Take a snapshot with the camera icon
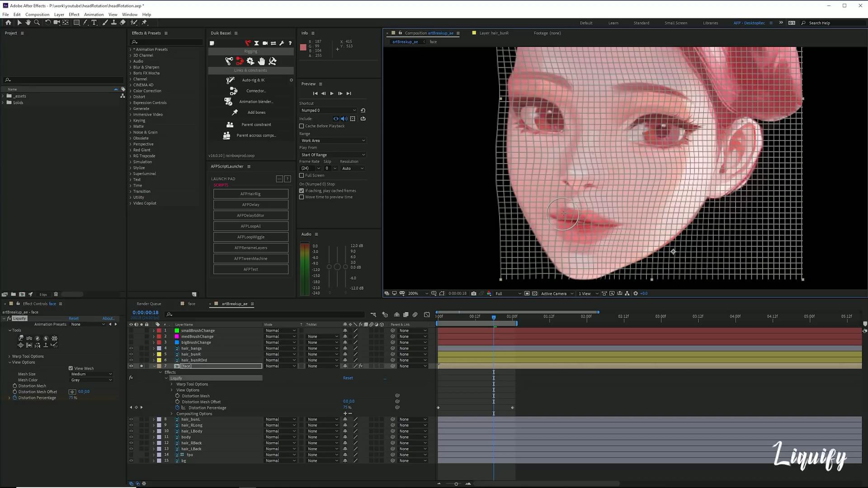Image resolution: width=868 pixels, height=488 pixels. (474, 294)
